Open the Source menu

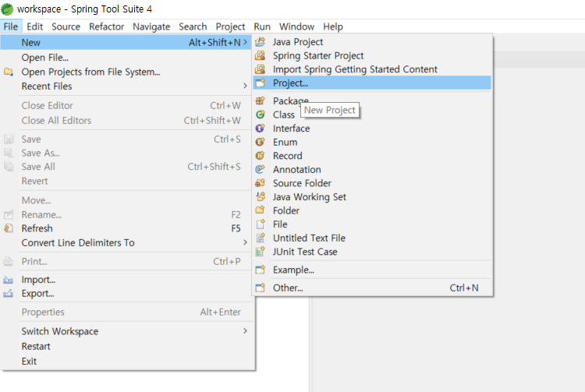[x=66, y=26]
